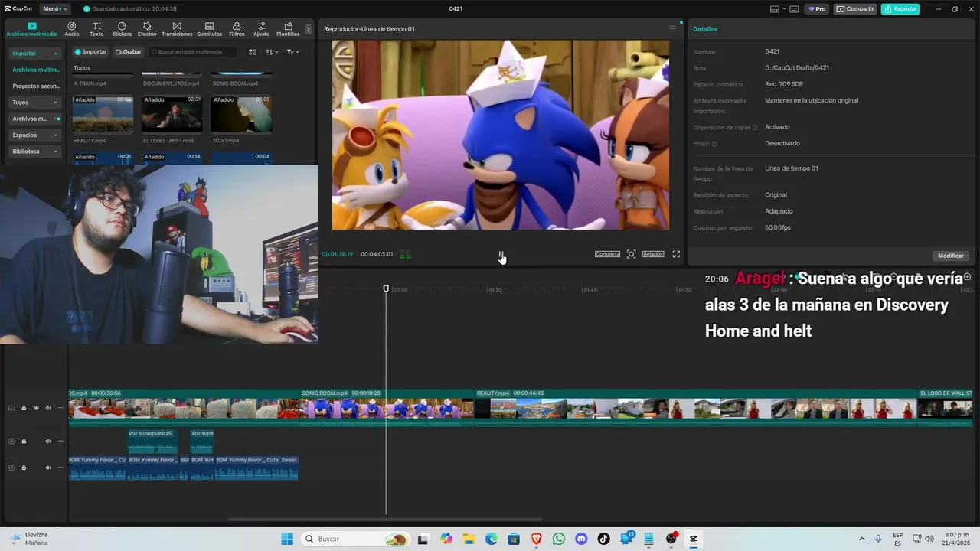The image size is (980, 551).
Task: Open the Texto panel
Action: pos(96,29)
